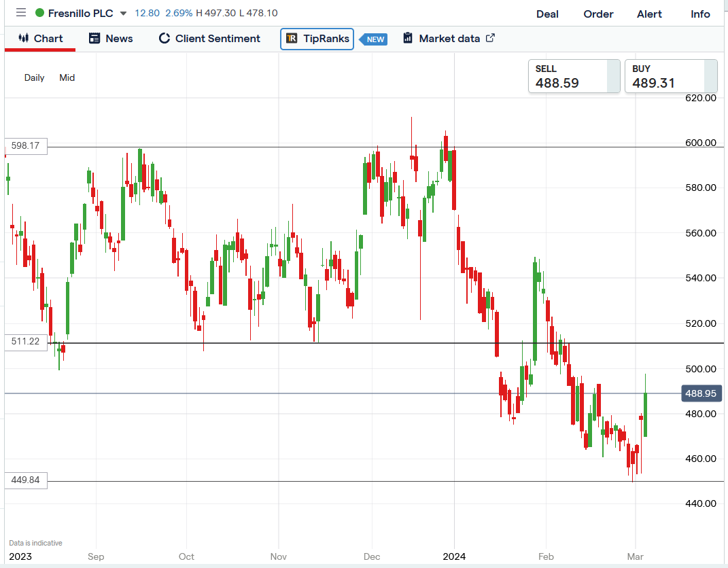Viewport: 728px width, 568px height.
Task: Open the Market data external link icon
Action: click(490, 38)
